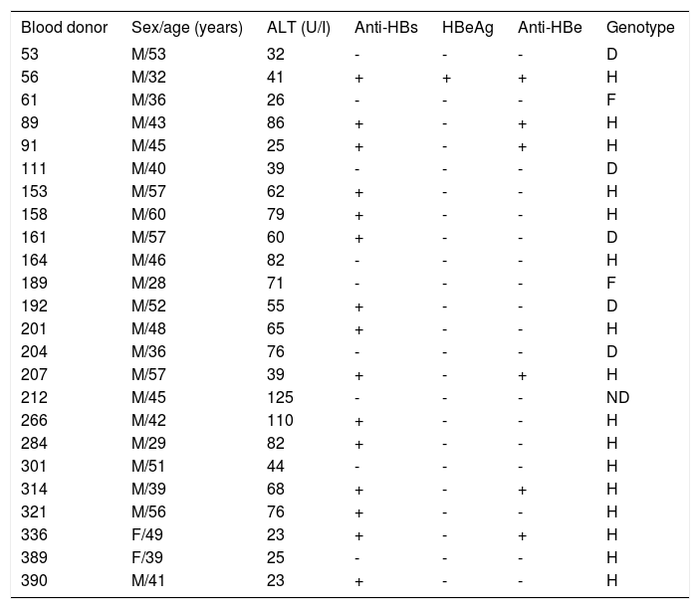Click the "Blood donor" column header
This screenshot has width=700, height=609.
pos(64,27)
